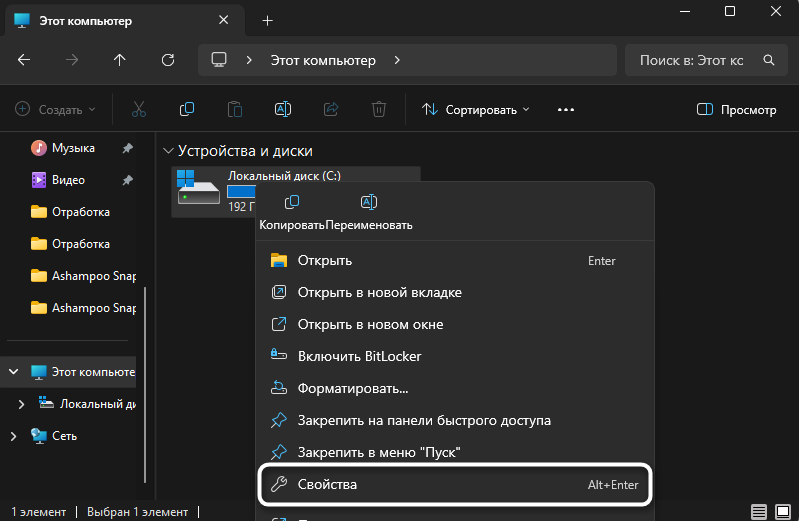Open a new tab with plus button

point(267,20)
